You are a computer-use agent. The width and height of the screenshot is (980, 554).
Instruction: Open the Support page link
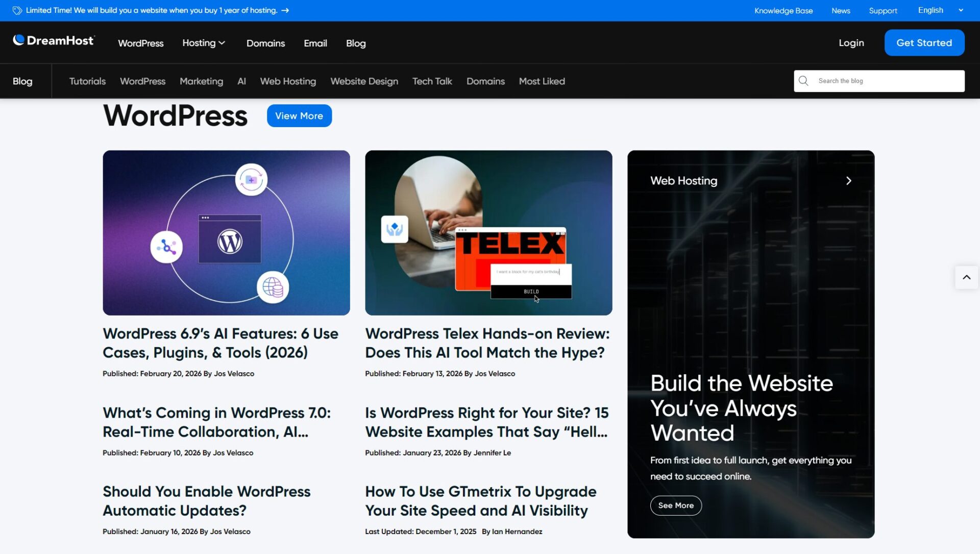883,10
